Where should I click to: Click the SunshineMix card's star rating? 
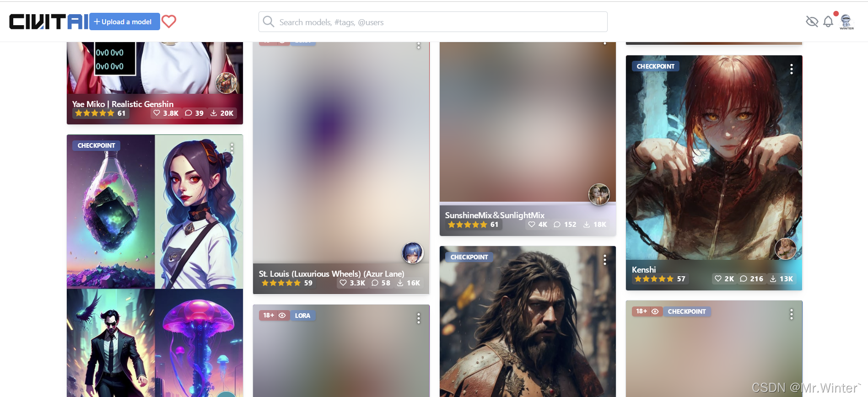click(467, 225)
